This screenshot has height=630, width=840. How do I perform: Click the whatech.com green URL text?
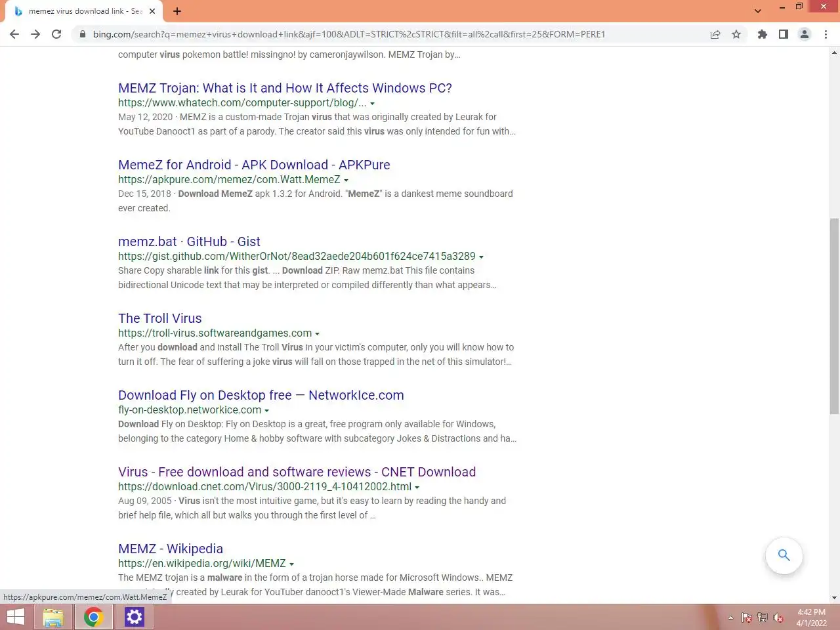coord(242,103)
